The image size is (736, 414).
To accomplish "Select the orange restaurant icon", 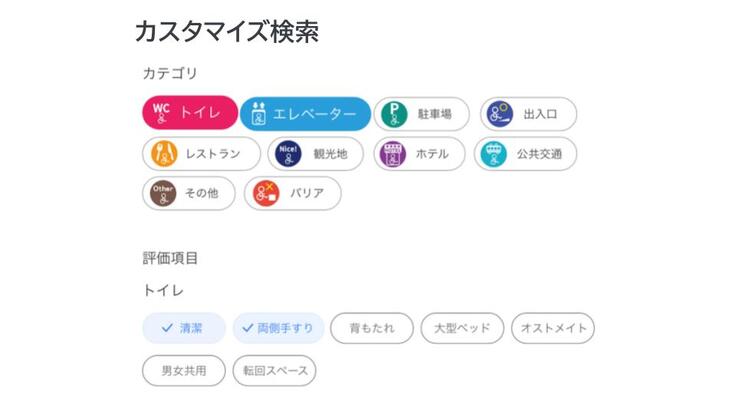I will pyautogui.click(x=163, y=154).
